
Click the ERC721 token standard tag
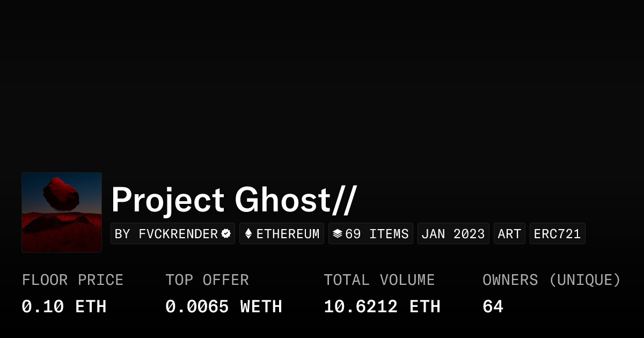(557, 234)
